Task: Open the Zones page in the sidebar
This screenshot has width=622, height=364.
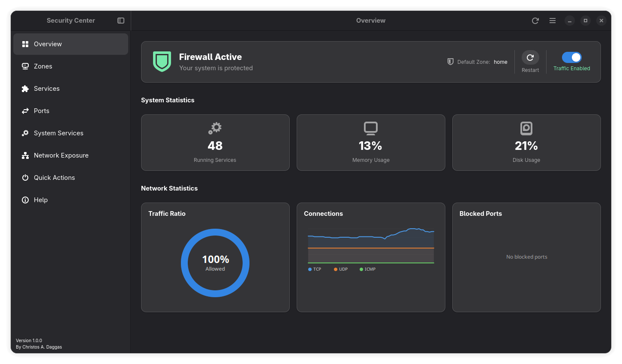Action: pos(43,66)
